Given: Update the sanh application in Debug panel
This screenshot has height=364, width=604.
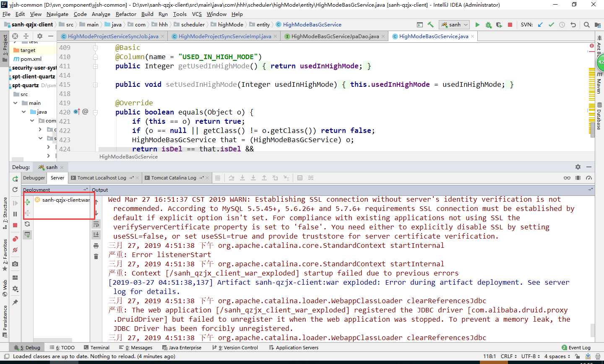Looking at the screenshot, I should (x=15, y=190).
